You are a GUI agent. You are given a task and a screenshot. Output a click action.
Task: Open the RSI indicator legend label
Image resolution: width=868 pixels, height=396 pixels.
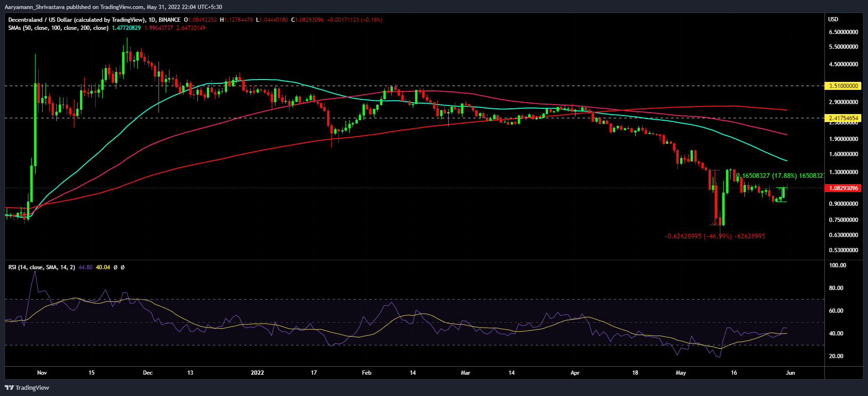click(41, 267)
